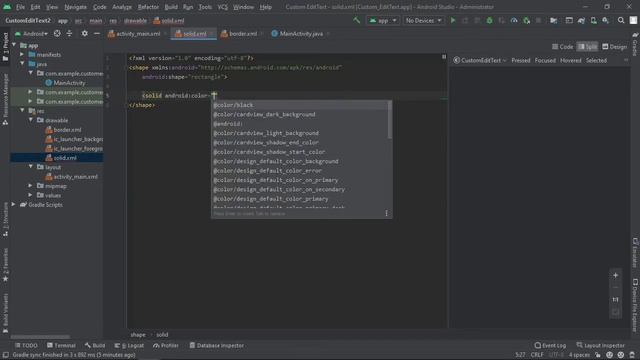Open the Terminal tool window
The width and height of the screenshot is (640, 360).
(x=61, y=346)
